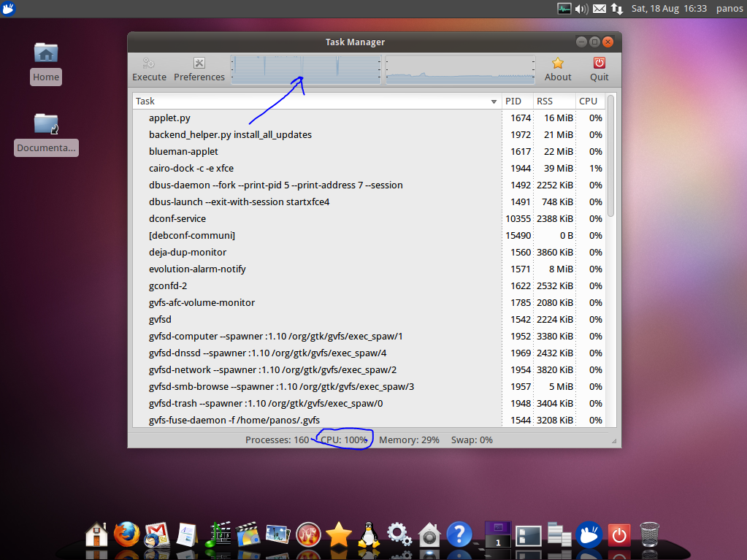Select the deja-dup-monitor process
The width and height of the screenshot is (747, 560).
pyautogui.click(x=369, y=253)
